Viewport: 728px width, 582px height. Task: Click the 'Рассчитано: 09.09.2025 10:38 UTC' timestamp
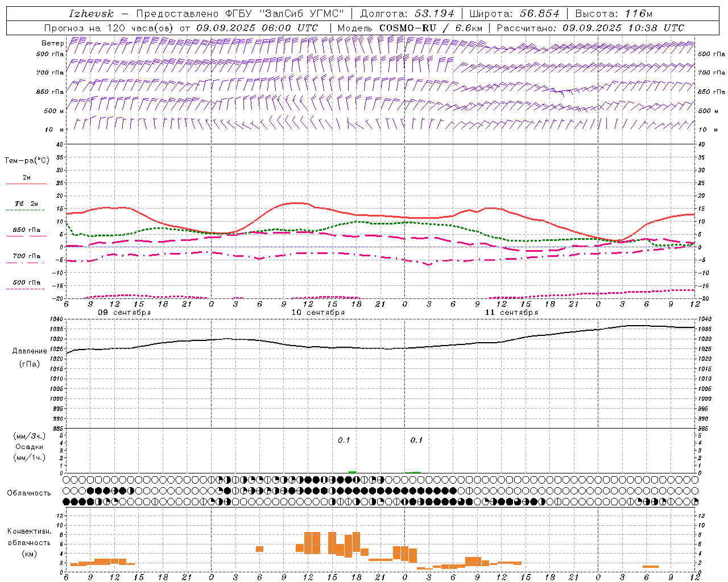click(x=590, y=28)
